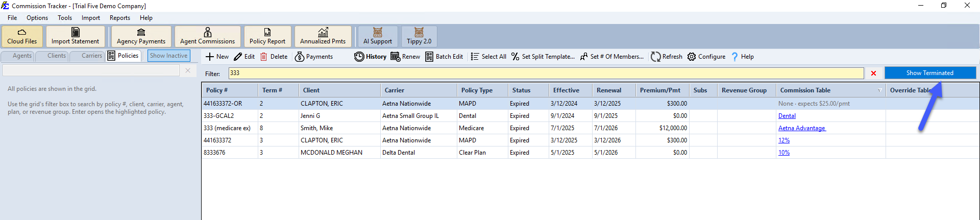
Task: Open the Import Statement tool
Action: pyautogui.click(x=75, y=36)
